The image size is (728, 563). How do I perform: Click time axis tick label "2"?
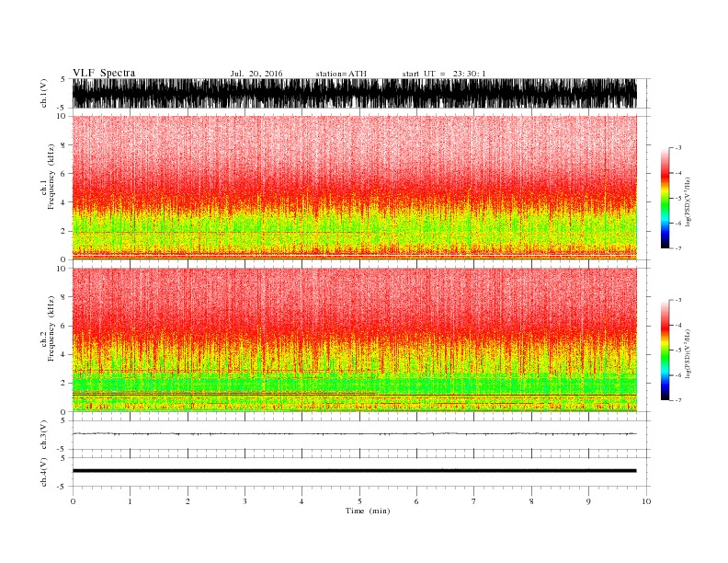[x=188, y=501]
